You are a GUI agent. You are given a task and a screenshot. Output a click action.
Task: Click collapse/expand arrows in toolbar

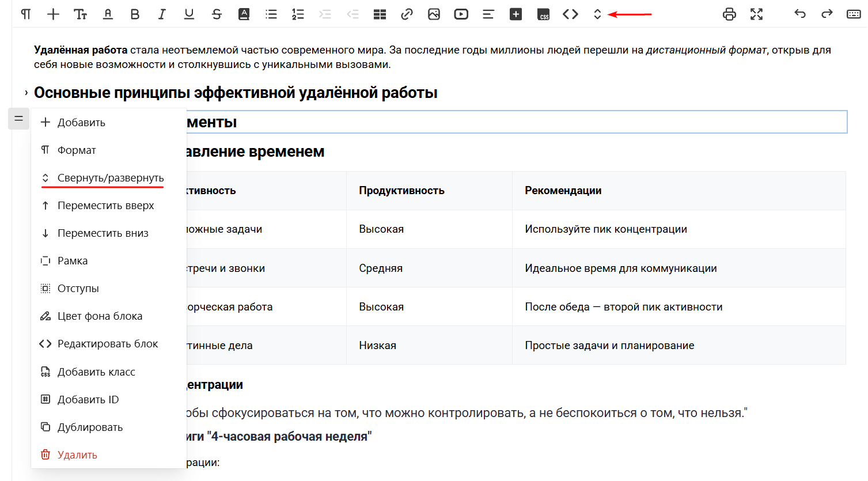click(597, 14)
